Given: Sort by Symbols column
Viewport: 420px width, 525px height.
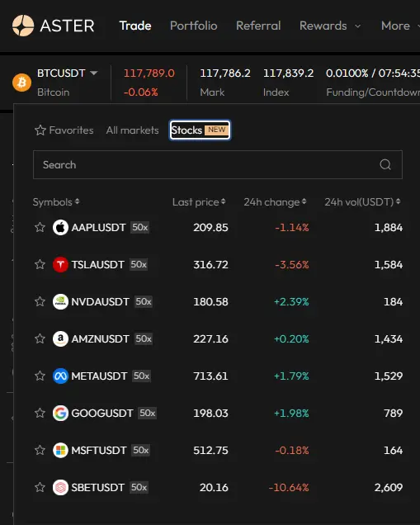Looking at the screenshot, I should click(56, 202).
